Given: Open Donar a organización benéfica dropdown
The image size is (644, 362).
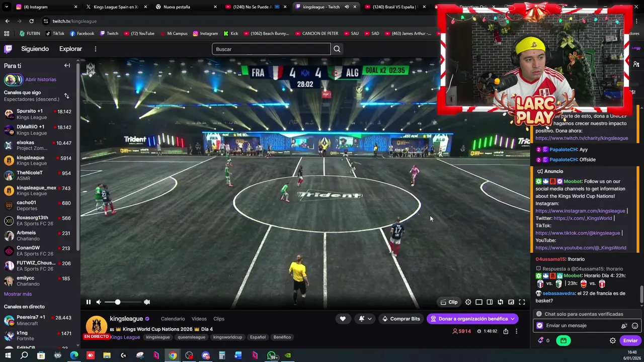Looking at the screenshot, I should click(x=473, y=319).
